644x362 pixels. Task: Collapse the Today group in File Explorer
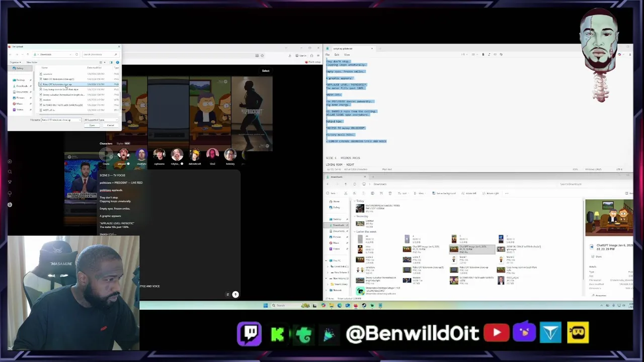click(355, 201)
